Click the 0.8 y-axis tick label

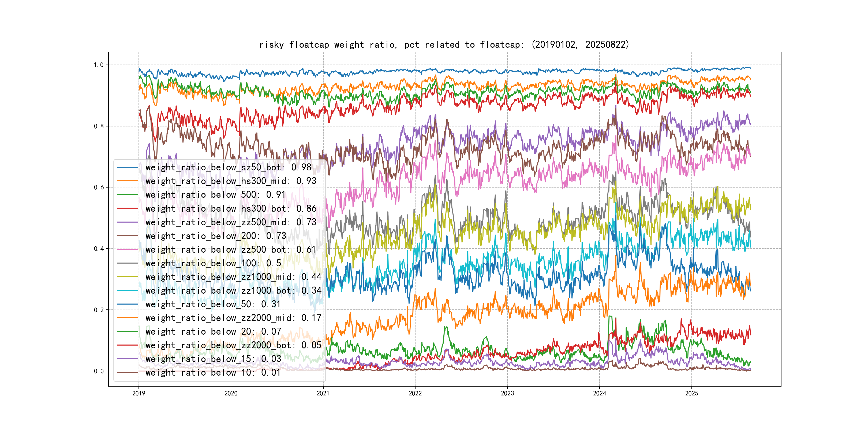tap(99, 126)
